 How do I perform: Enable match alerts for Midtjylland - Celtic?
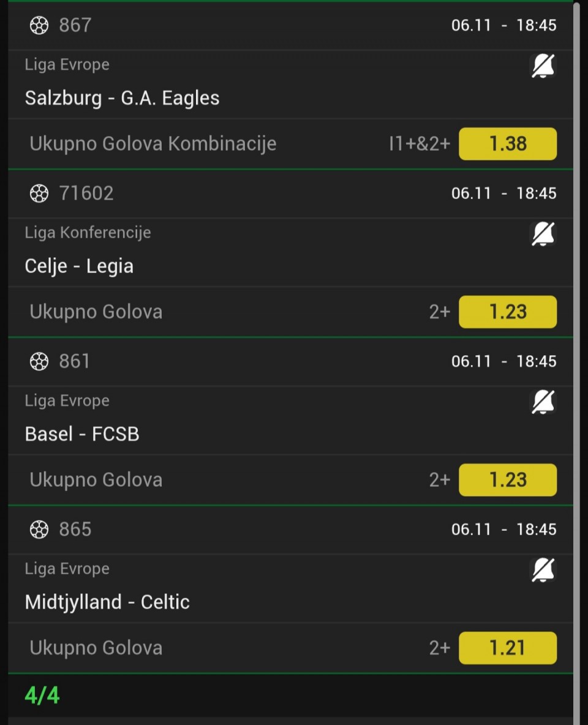click(543, 570)
